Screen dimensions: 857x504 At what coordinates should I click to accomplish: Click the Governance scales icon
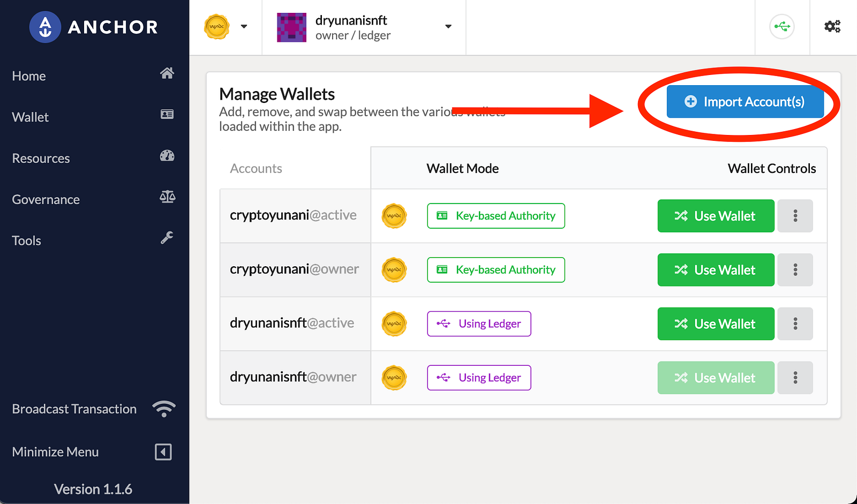[x=167, y=197]
